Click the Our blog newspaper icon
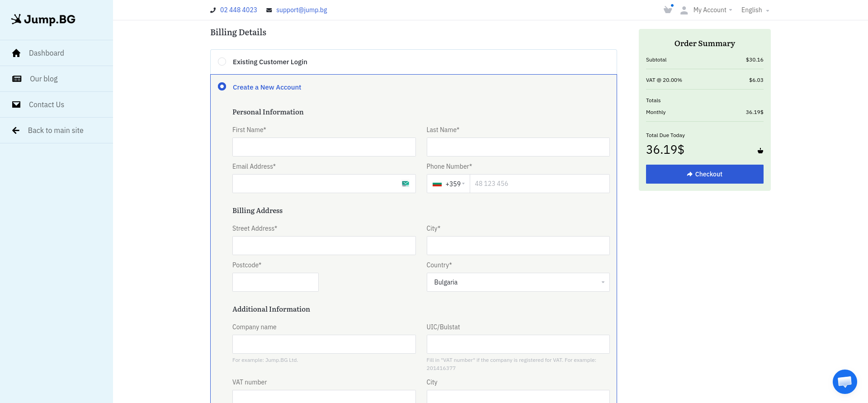 coord(17,79)
